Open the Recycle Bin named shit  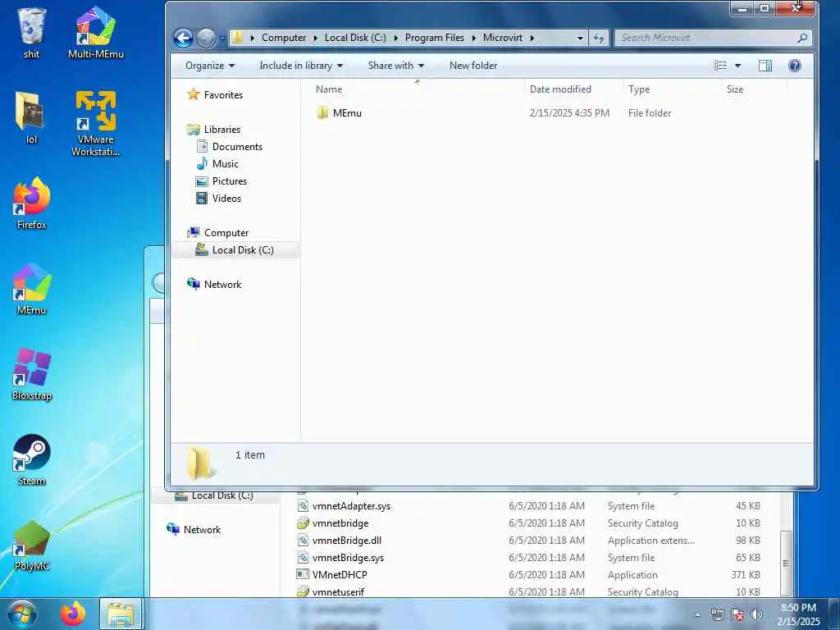32,32
